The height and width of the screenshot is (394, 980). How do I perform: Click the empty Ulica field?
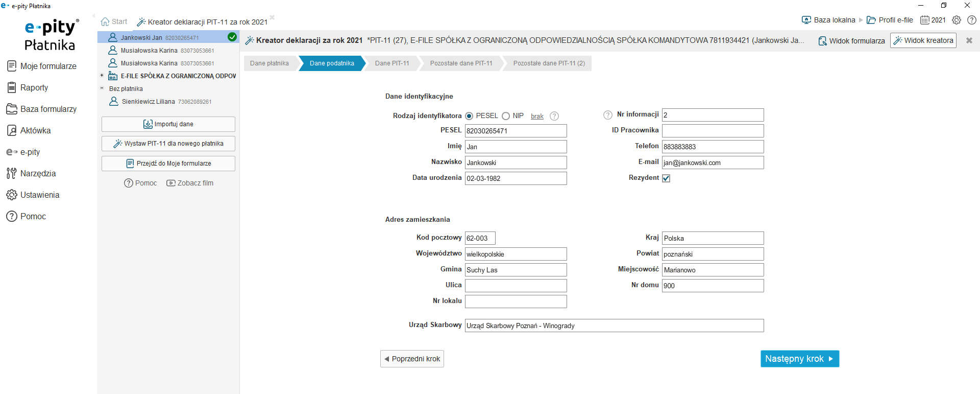click(x=516, y=286)
